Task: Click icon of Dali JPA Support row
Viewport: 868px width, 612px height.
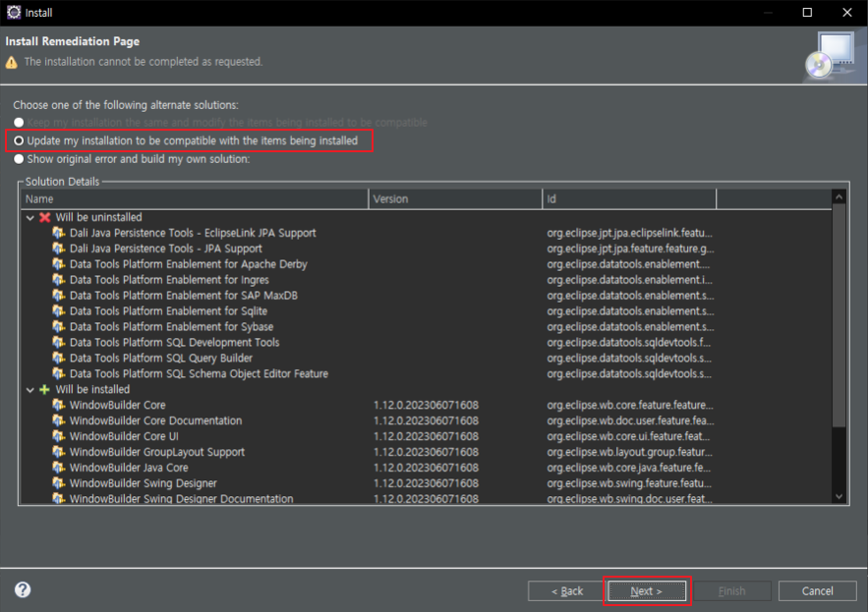Action: [59, 249]
